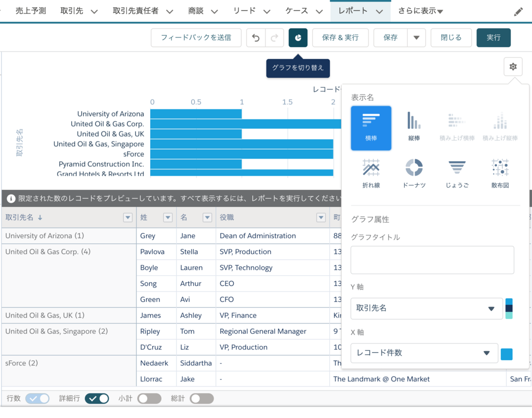The height and width of the screenshot is (418, 532).
Task: Click the 実行 run button
Action: point(494,37)
